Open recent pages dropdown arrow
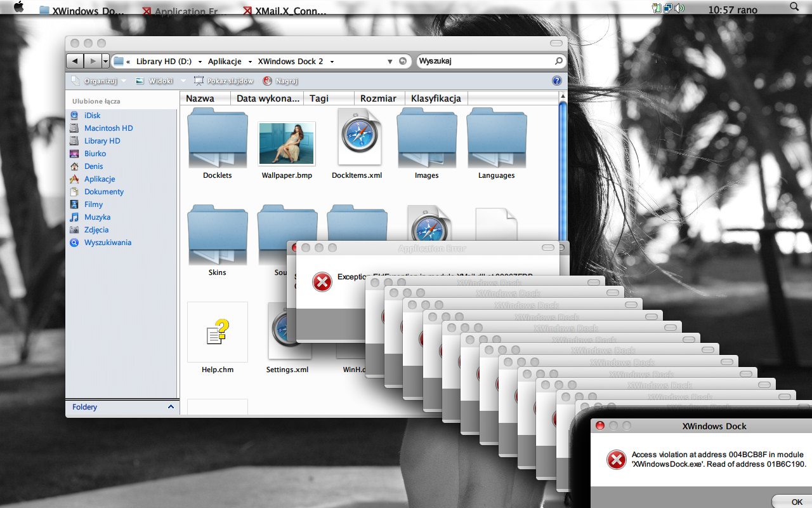This screenshot has height=508, width=812. point(105,62)
